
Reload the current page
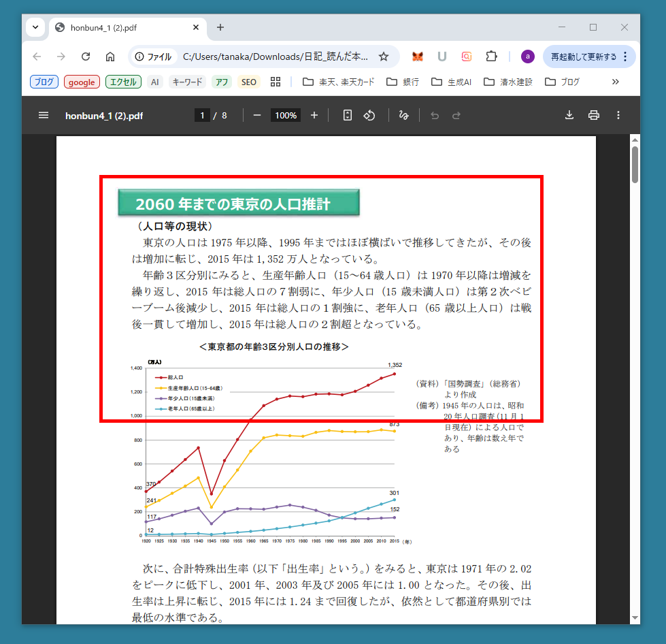[x=86, y=57]
